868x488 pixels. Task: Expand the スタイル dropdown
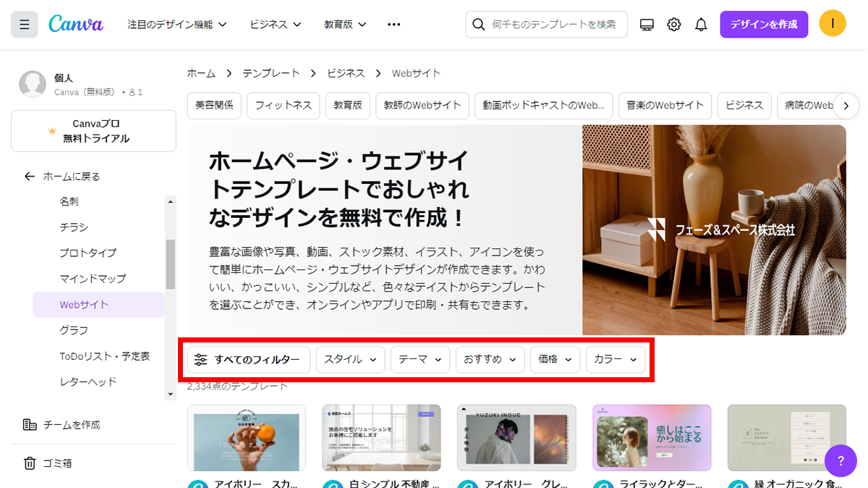pos(350,360)
